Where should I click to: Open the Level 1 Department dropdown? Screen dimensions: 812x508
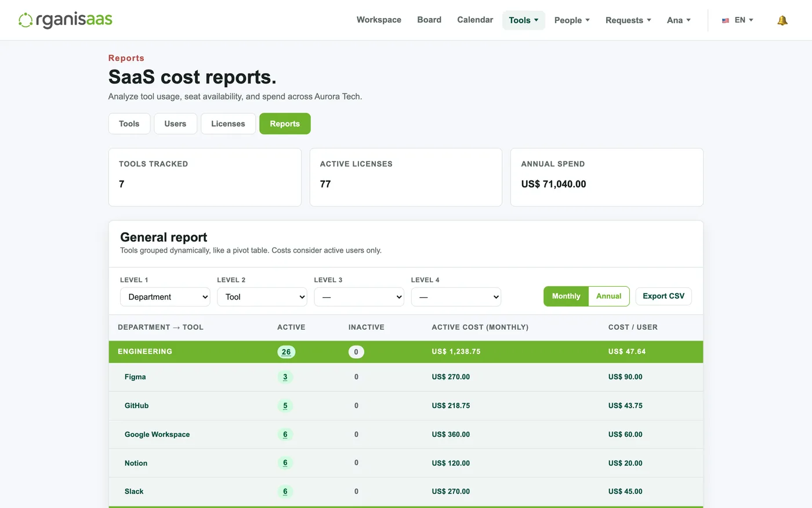click(x=165, y=297)
